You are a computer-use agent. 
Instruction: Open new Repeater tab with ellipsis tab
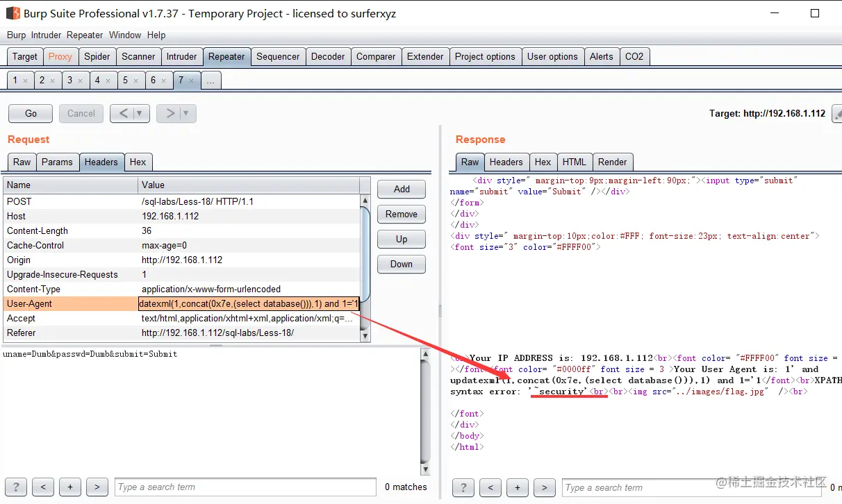210,81
